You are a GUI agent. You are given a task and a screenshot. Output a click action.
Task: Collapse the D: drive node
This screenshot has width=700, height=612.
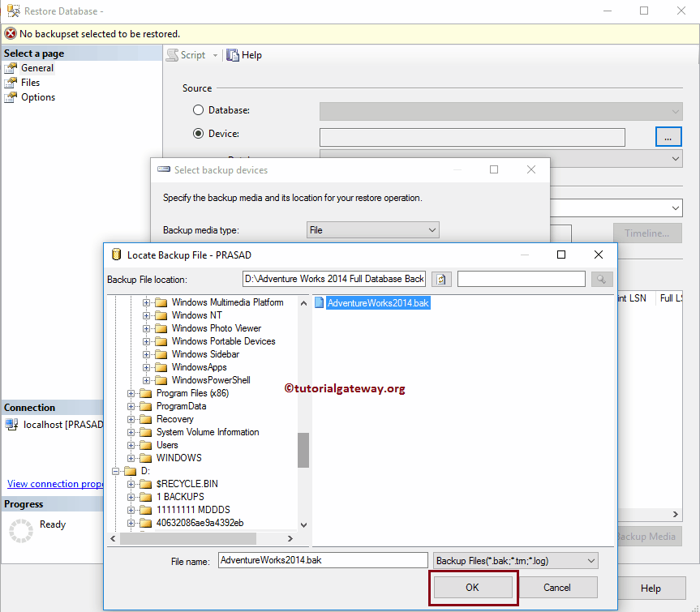pyautogui.click(x=115, y=470)
